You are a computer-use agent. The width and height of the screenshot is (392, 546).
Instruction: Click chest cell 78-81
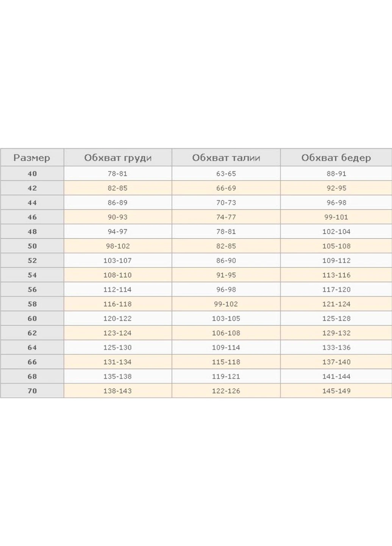pos(118,173)
